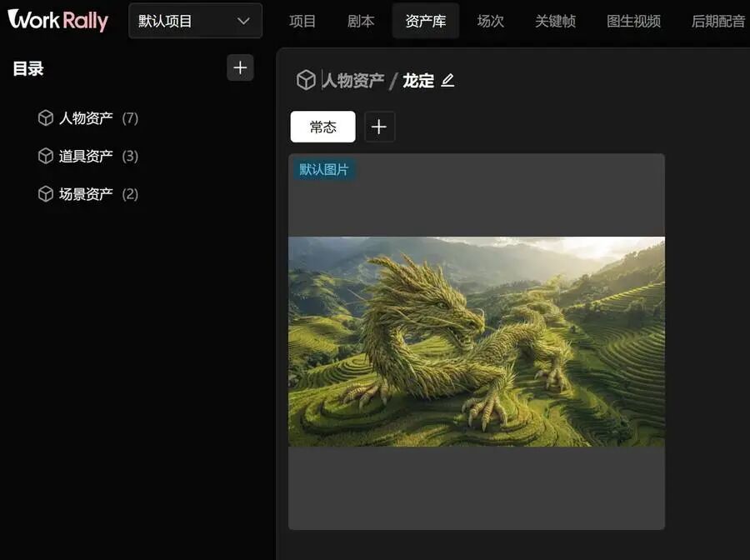Open the 默认项目 project dropdown

pos(195,21)
